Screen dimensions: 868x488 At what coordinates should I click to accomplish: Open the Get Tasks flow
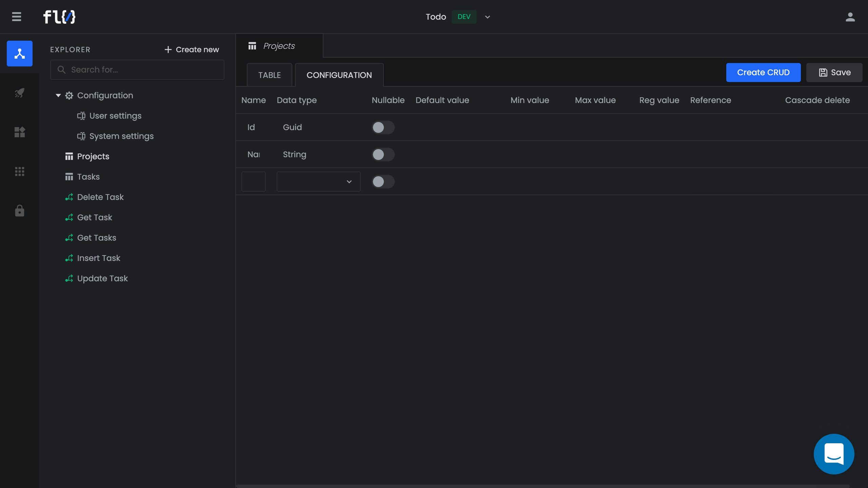tap(97, 238)
